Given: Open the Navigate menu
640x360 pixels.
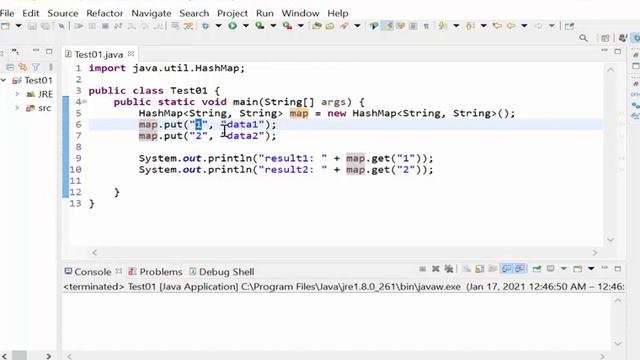Looking at the screenshot, I should point(151,13).
